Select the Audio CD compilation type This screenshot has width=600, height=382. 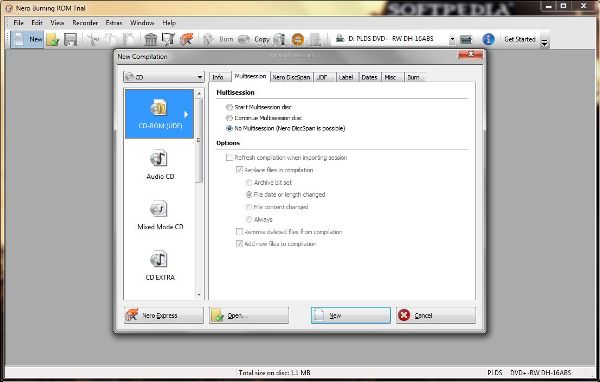click(x=160, y=164)
